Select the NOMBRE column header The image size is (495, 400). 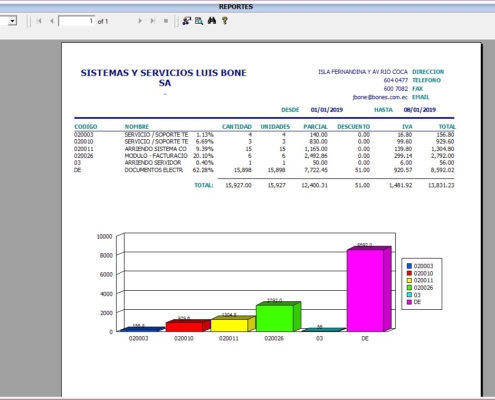point(137,127)
